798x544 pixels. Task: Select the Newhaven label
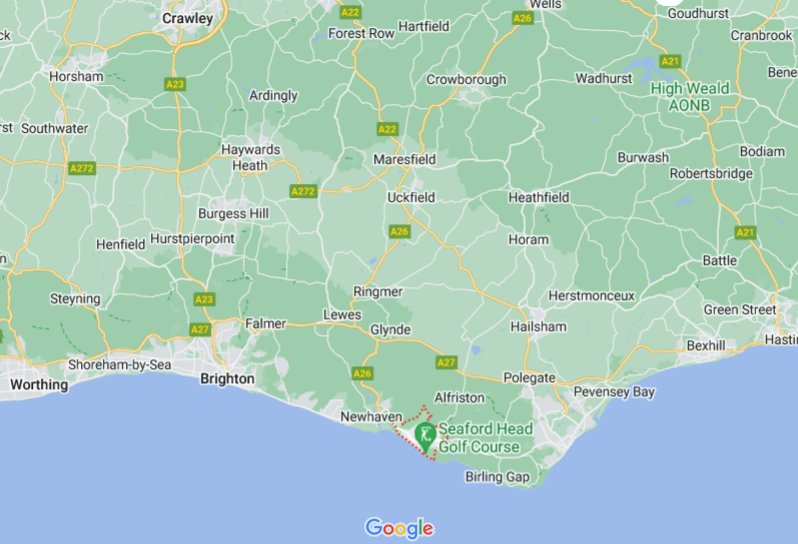pos(371,417)
